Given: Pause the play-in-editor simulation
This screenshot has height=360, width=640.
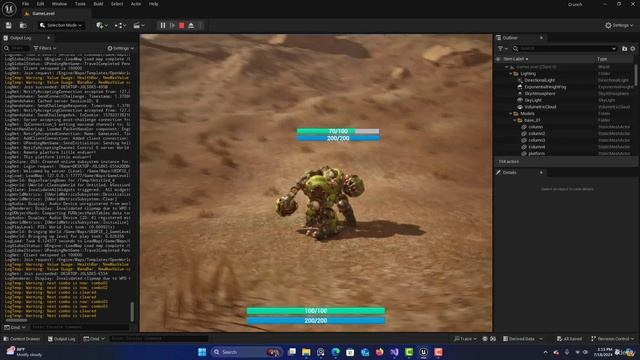Looking at the screenshot, I should pyautogui.click(x=163, y=25).
